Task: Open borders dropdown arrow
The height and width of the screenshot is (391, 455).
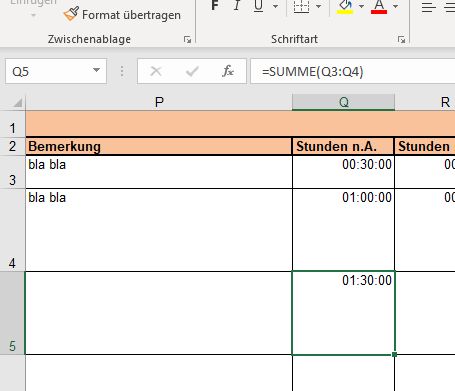Action: [x=318, y=6]
